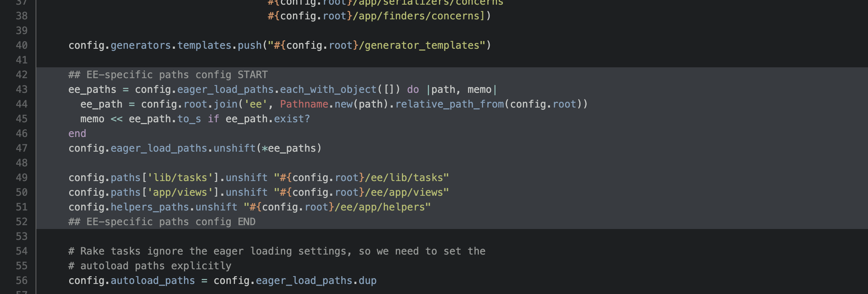Click 'unshift' on line 47
Viewport: 868px width, 294px height.
[x=235, y=148]
